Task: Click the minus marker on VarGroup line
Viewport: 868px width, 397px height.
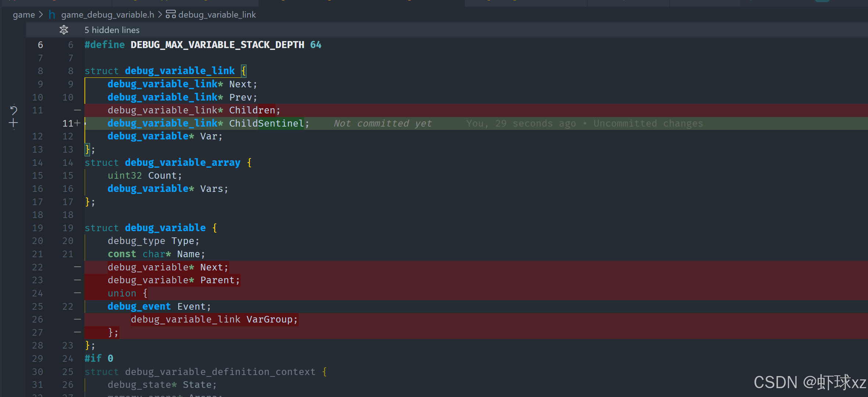Action: click(77, 319)
